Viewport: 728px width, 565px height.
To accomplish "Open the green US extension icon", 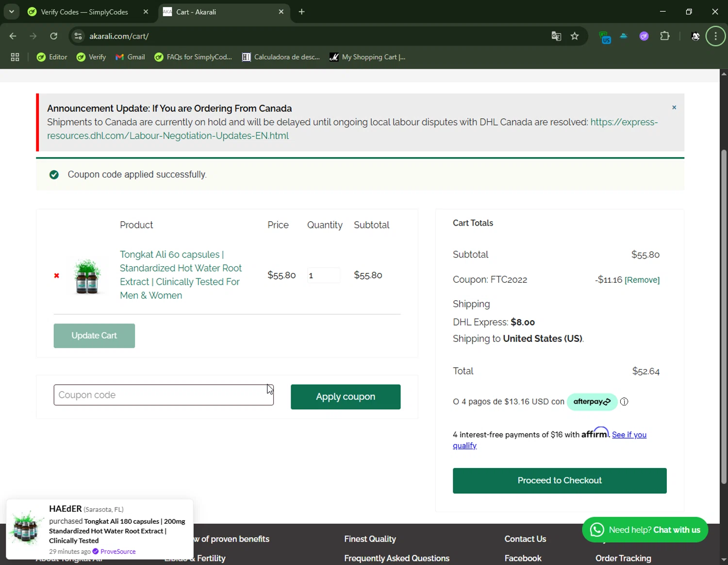I will click(x=604, y=37).
